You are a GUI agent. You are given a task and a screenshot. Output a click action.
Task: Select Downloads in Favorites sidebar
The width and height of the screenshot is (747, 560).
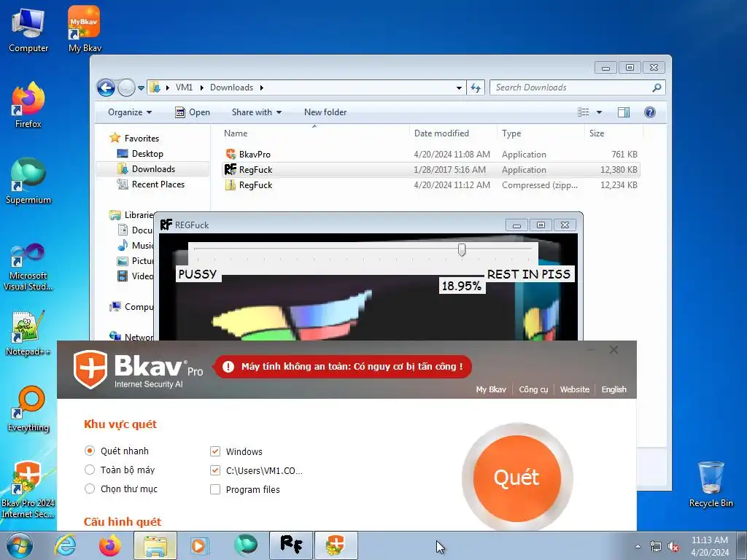tap(153, 169)
